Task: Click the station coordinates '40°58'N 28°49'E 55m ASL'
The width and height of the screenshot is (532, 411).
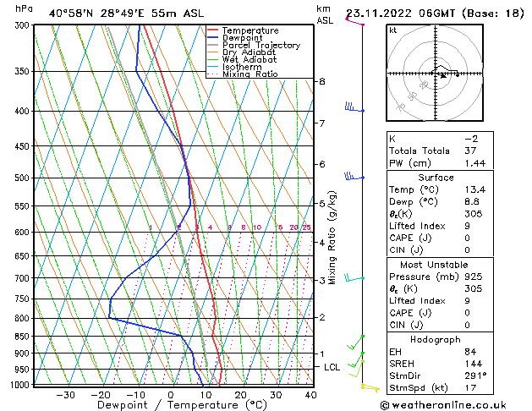Action: pos(126,14)
